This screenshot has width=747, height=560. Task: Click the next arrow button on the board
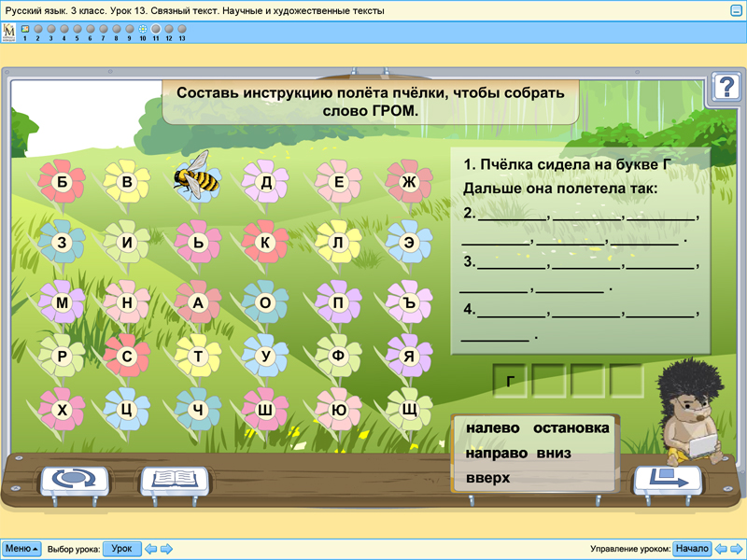(x=667, y=481)
